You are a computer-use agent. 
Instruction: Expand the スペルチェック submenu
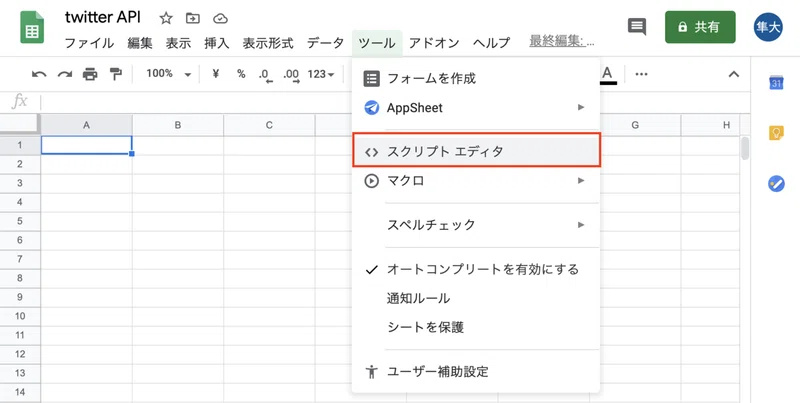pyautogui.click(x=476, y=225)
